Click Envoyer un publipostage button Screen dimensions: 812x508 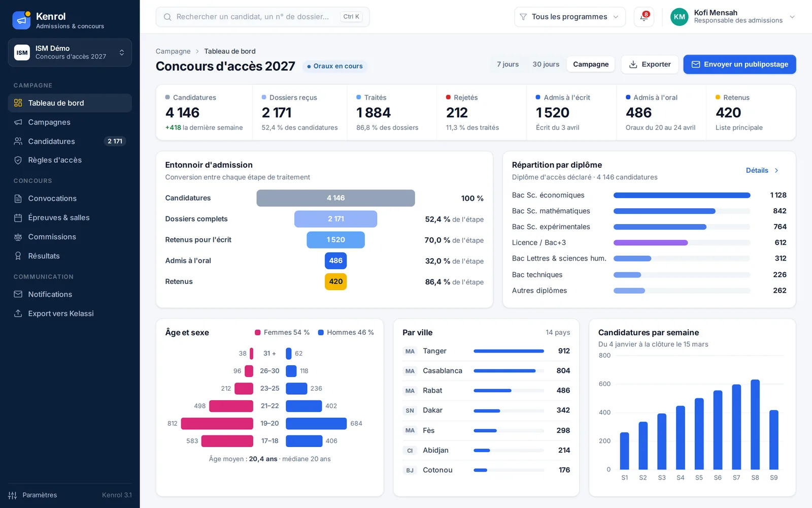pyautogui.click(x=739, y=65)
